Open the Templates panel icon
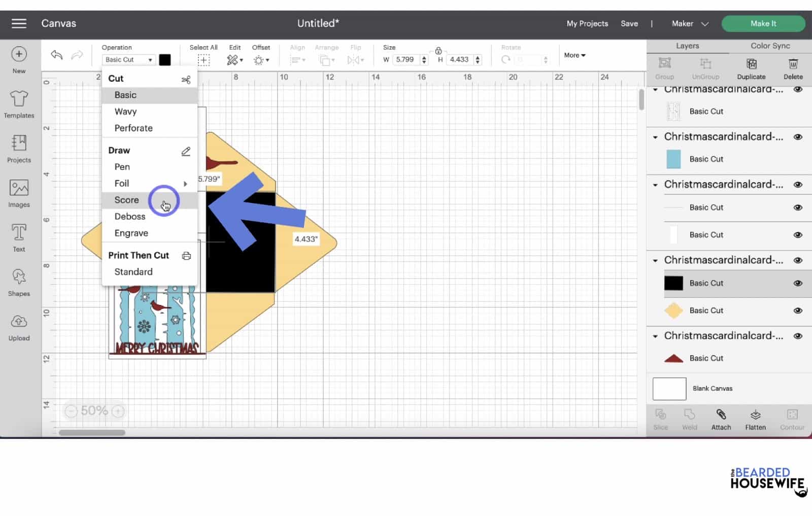 [x=19, y=99]
